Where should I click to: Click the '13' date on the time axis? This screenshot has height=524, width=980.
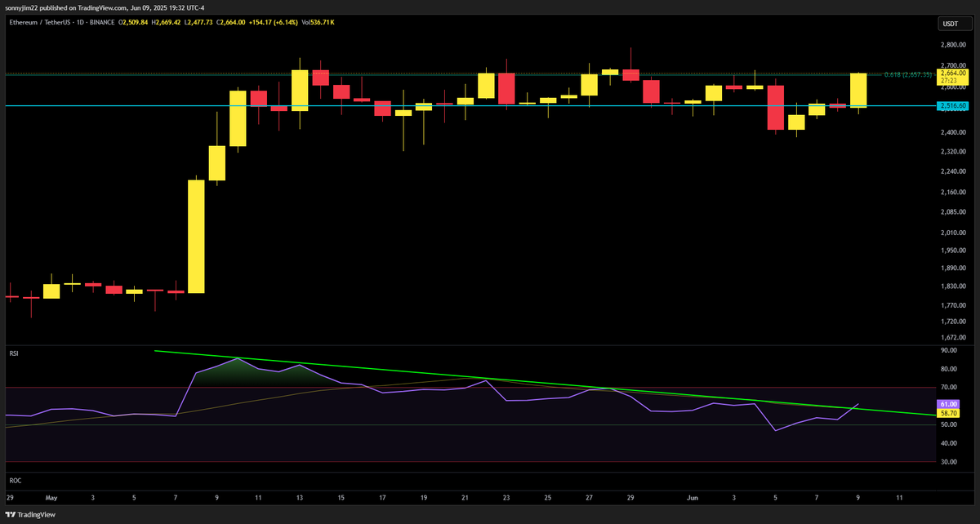pos(300,496)
